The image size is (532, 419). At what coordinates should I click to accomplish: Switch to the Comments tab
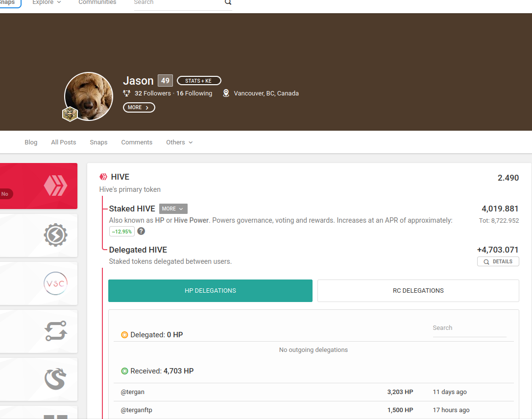(x=137, y=142)
